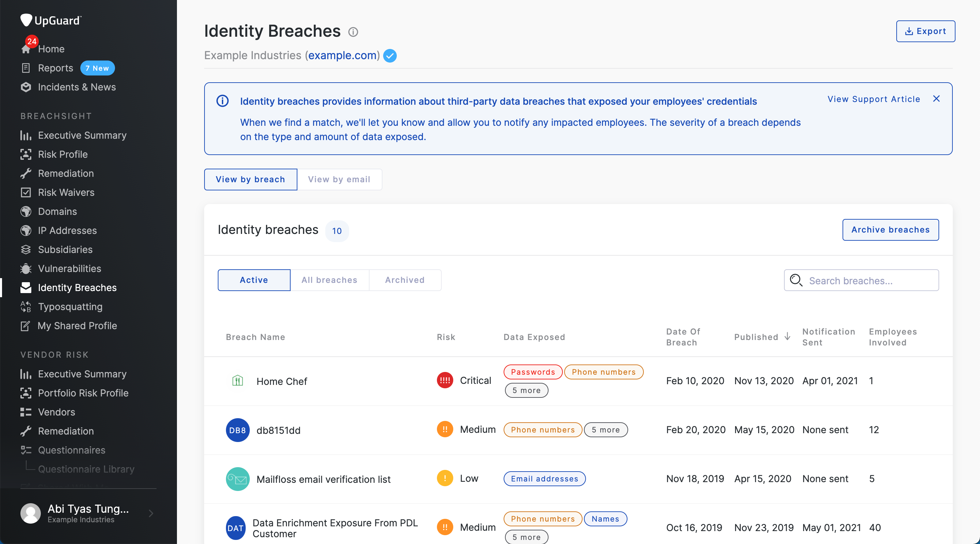
Task: Click the Search breaches input field
Action: click(x=861, y=280)
